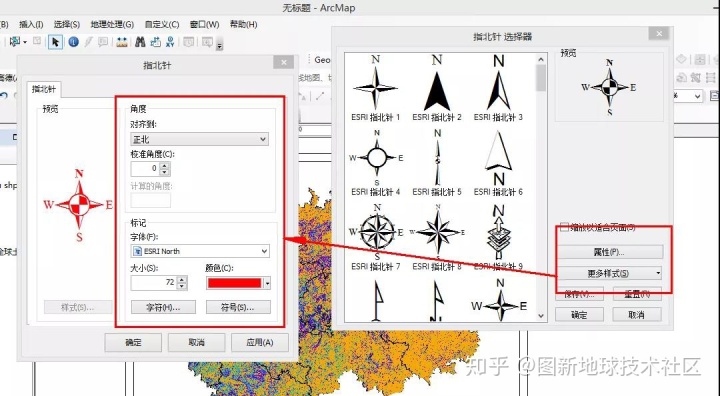Viewport: 720px width, 396px height.
Task: Click the 符号(S)... button
Action: 238,307
